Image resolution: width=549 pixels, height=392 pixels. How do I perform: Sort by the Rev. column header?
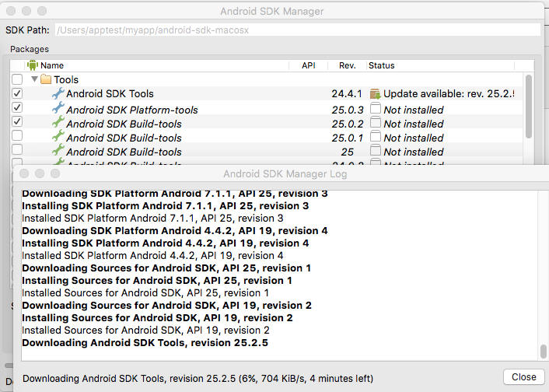(348, 65)
